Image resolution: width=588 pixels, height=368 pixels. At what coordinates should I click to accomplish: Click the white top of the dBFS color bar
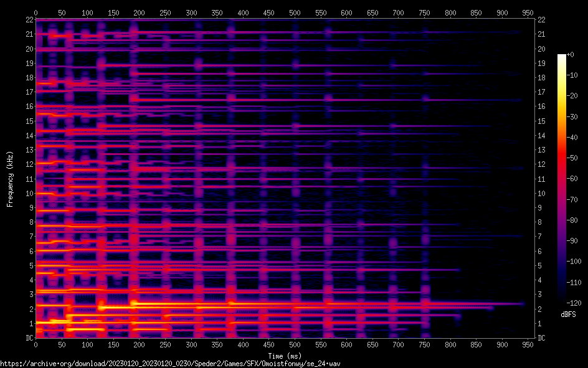point(562,57)
